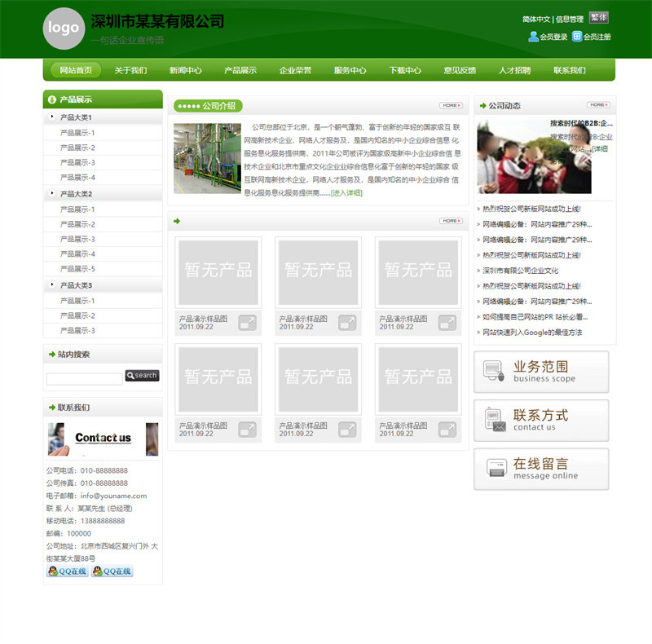652x644 pixels.
Task: Expand 产品大类3 category arrow
Action: [x=52, y=285]
